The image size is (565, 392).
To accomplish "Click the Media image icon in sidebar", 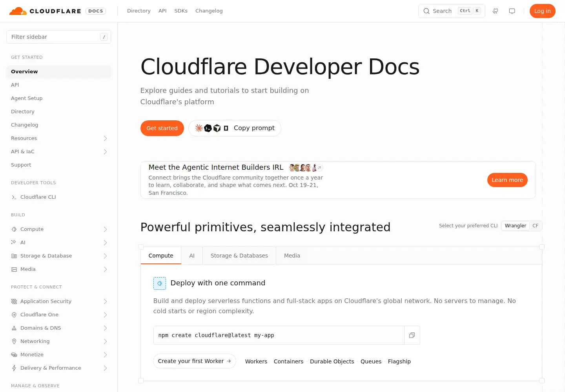I will click(x=14, y=269).
